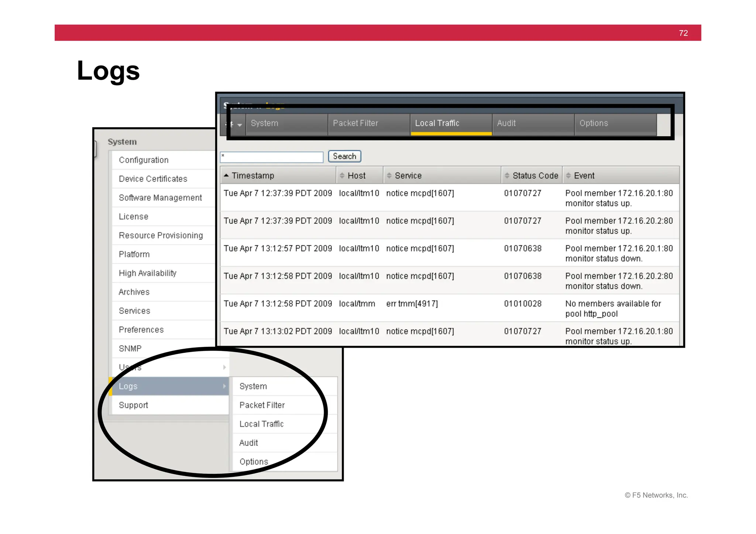Choose Audit in the Logs submenu
The image size is (756, 534).
[285, 443]
